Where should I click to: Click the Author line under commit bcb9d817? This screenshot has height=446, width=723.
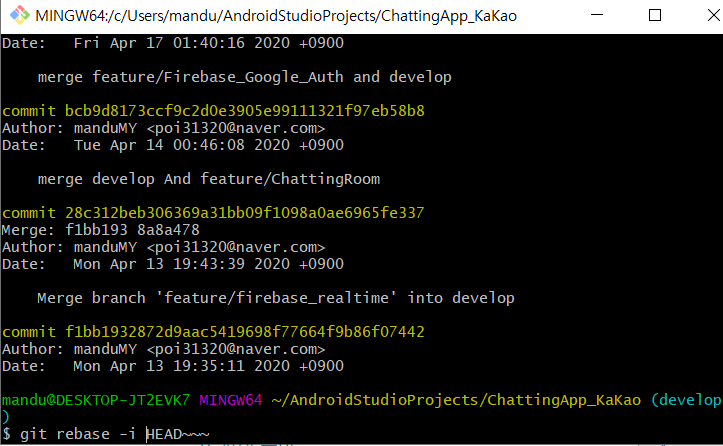click(x=163, y=128)
